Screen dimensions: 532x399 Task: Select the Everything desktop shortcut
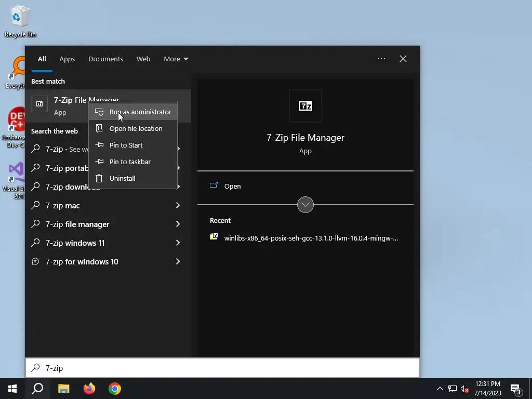pyautogui.click(x=16, y=73)
